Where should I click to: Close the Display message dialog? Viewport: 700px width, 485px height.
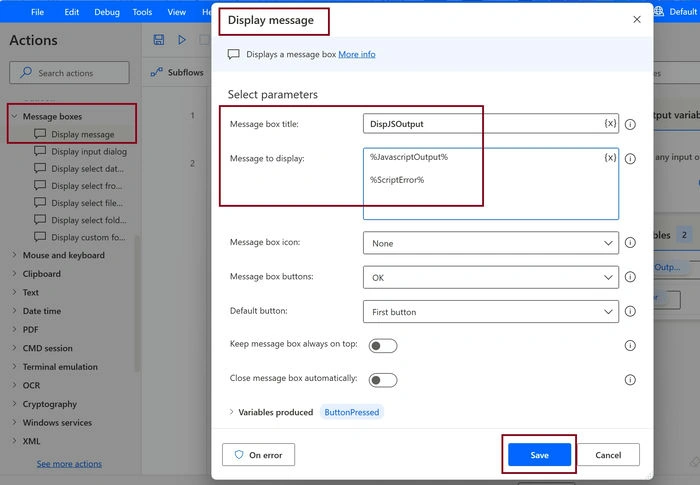click(637, 19)
